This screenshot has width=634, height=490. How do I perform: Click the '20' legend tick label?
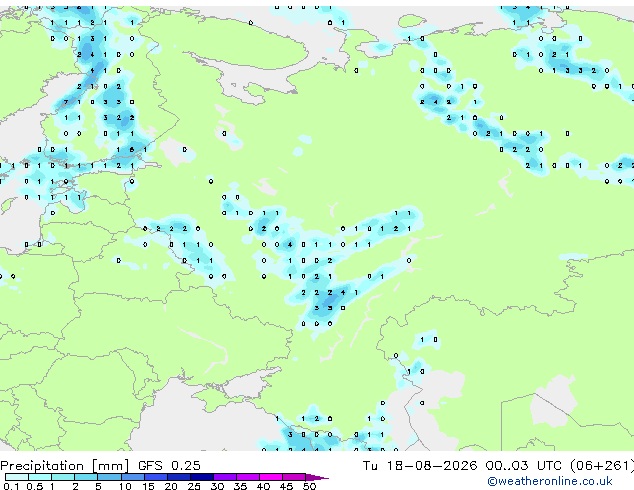pyautogui.click(x=171, y=486)
